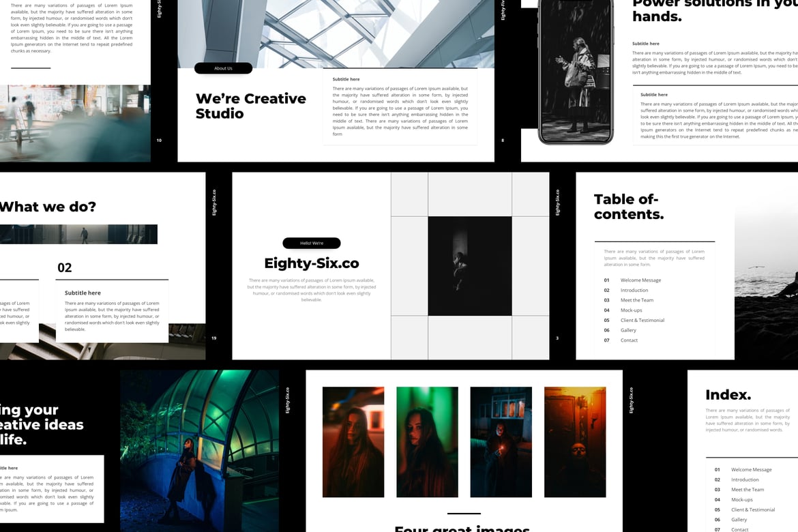
Task: Click the blurred street crowd photo
Action: tap(75, 123)
